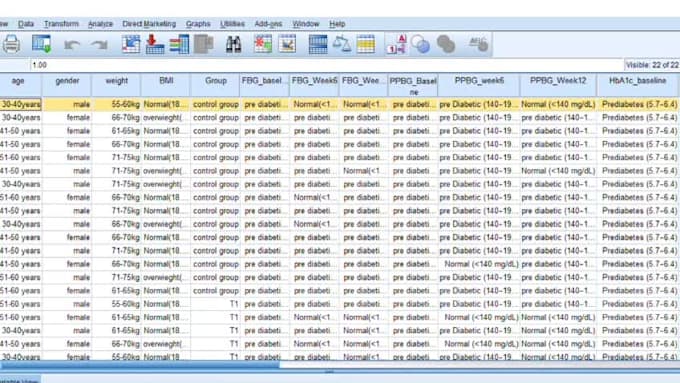Open the Split file icon
680x383 pixels.
point(318,44)
